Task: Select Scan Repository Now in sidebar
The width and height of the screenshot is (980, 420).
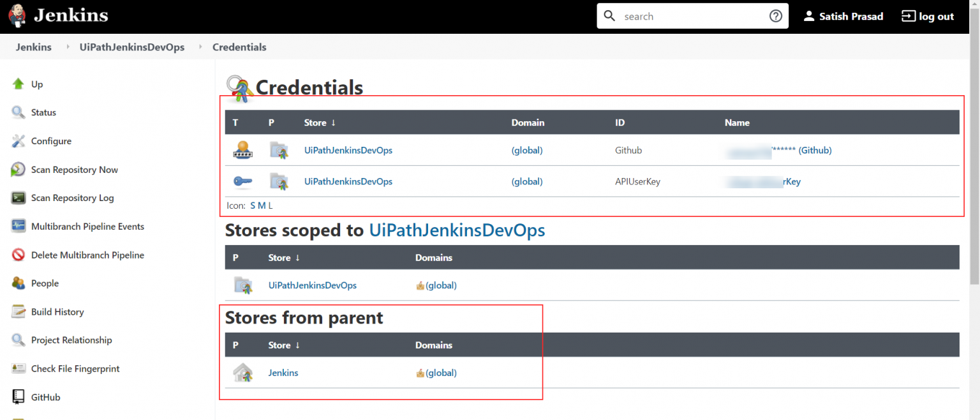Action: pyautogui.click(x=75, y=170)
